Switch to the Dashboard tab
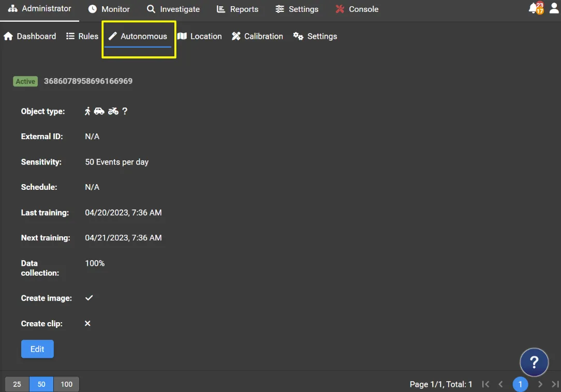The width and height of the screenshot is (561, 392). pyautogui.click(x=29, y=36)
